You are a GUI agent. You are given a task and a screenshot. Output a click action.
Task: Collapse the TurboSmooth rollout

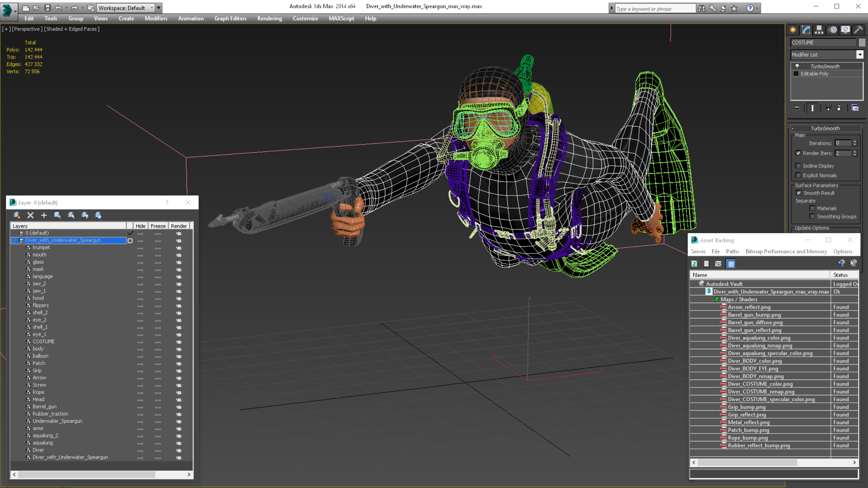coord(793,129)
